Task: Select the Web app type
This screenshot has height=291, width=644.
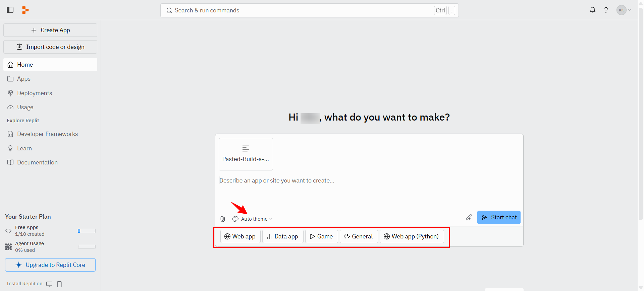Action: pos(240,236)
